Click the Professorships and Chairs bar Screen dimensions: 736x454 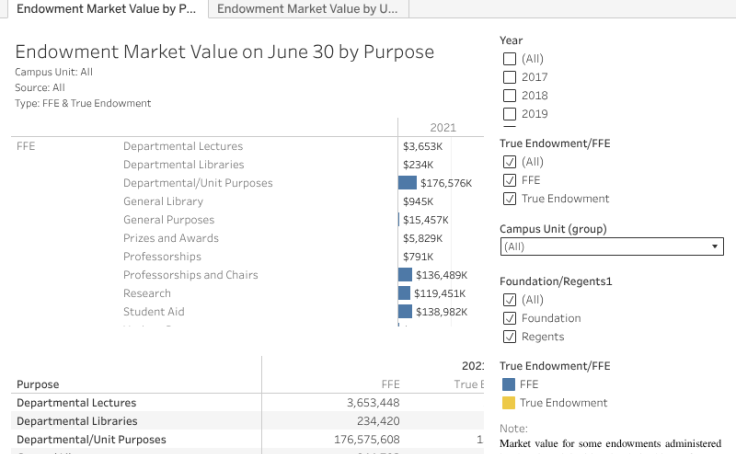click(405, 275)
